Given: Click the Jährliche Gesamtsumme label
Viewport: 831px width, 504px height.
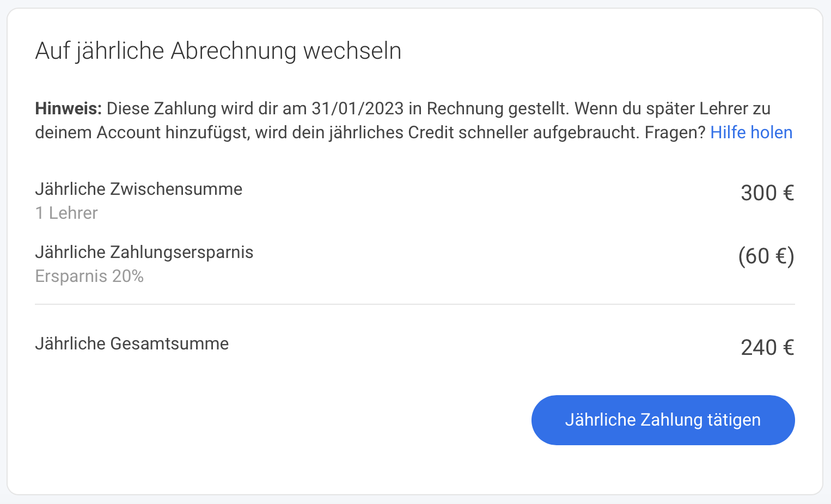Looking at the screenshot, I should [132, 343].
